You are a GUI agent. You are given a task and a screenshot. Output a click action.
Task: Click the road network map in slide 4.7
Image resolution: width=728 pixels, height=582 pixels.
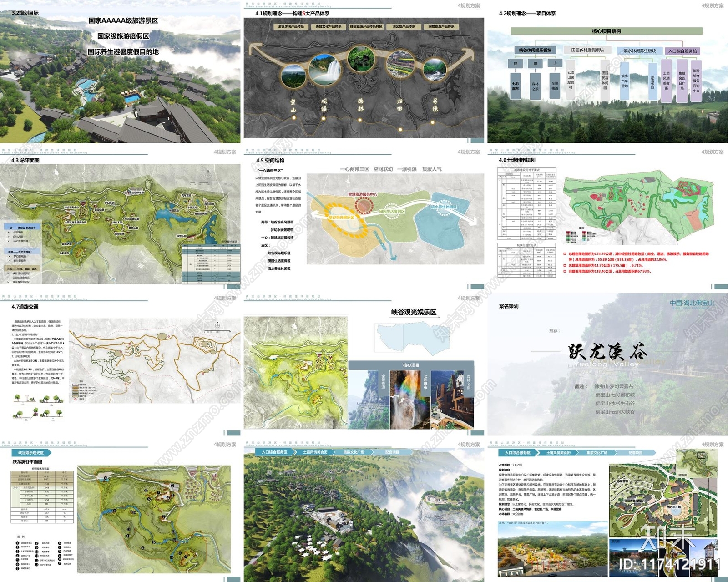click(155, 361)
